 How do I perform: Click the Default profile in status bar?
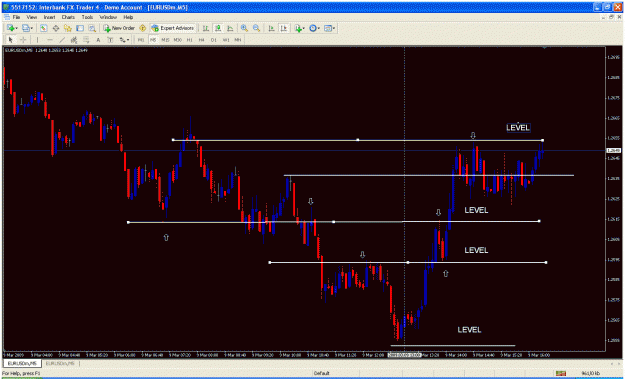pos(321,373)
